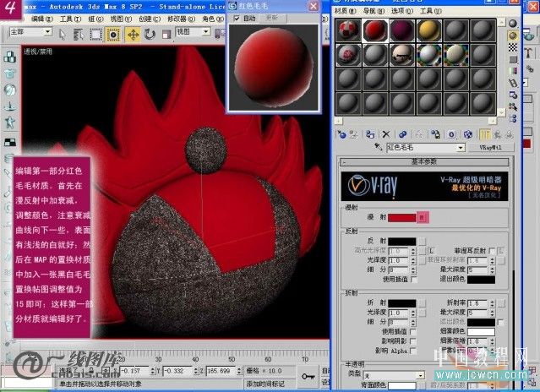540x392 pixels.
Task: Click Go to Parent icon
Action: click(497, 134)
